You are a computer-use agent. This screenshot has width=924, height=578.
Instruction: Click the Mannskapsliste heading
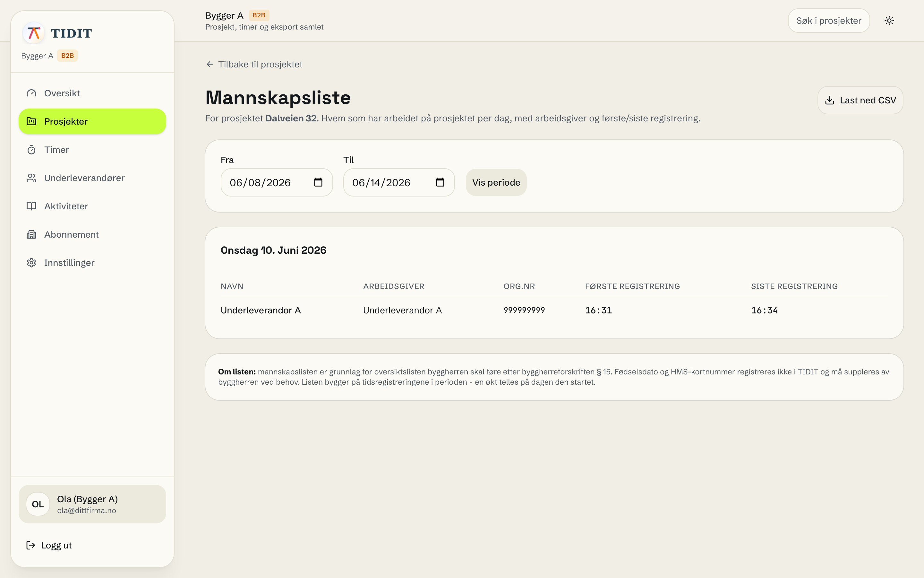[x=278, y=98]
